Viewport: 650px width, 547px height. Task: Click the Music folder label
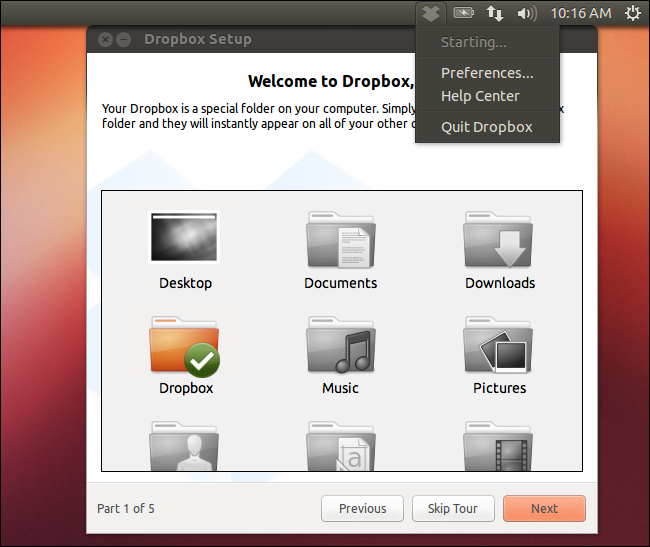(x=340, y=388)
